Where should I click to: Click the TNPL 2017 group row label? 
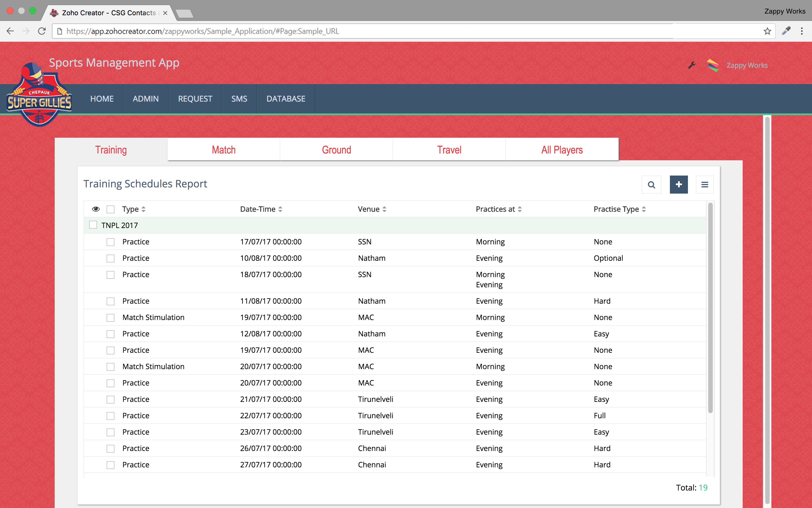tap(120, 225)
